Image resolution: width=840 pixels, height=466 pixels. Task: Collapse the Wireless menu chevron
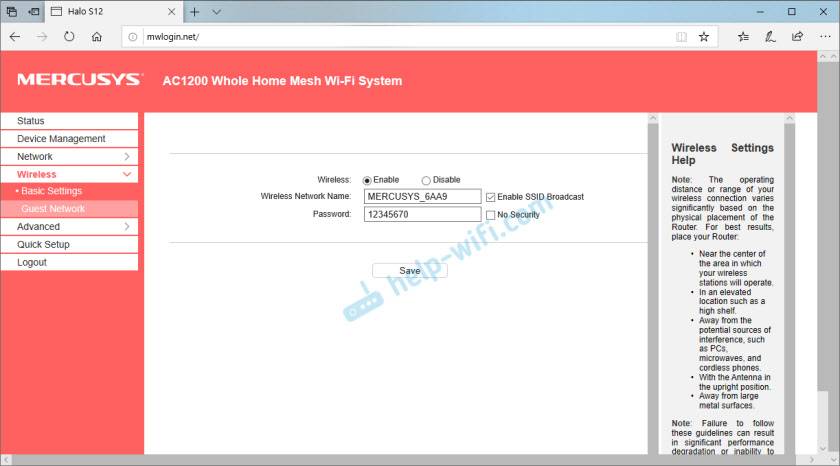click(x=127, y=174)
